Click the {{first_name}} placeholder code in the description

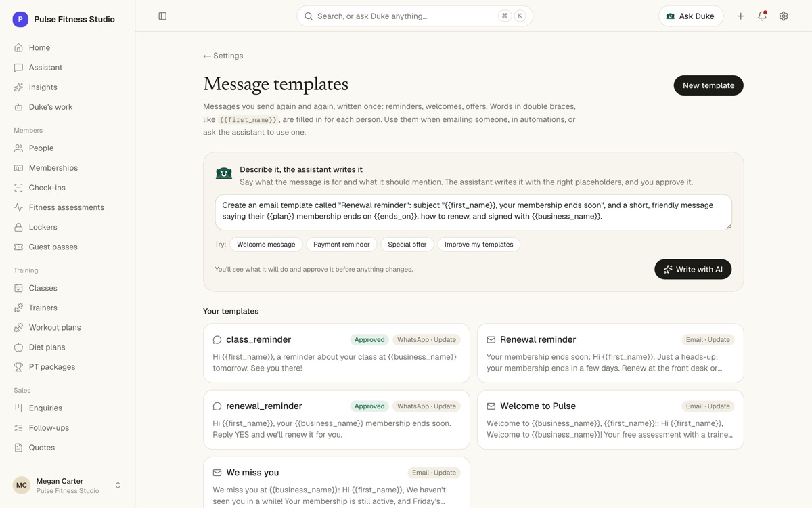(248, 120)
